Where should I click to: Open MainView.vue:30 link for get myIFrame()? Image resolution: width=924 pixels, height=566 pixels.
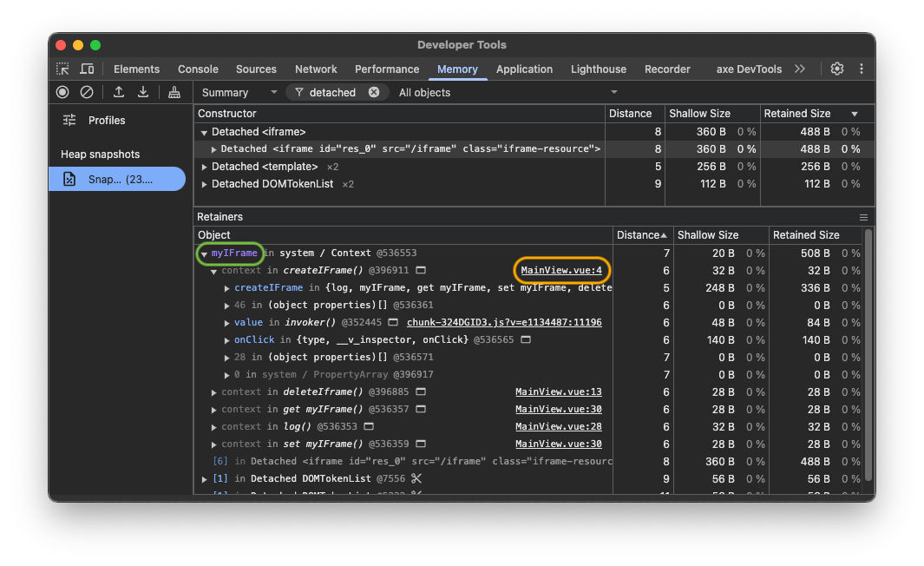click(558, 409)
